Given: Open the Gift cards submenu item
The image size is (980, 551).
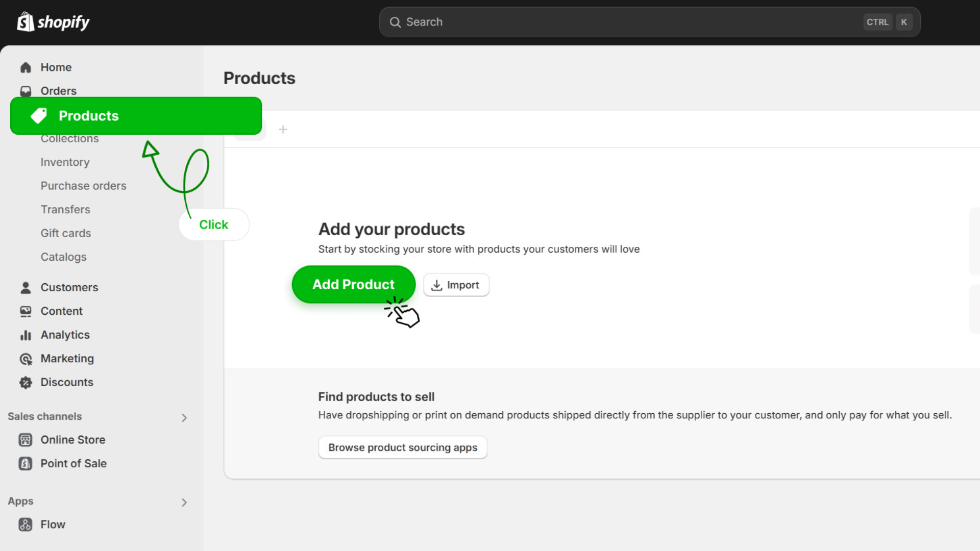Looking at the screenshot, I should click(66, 233).
